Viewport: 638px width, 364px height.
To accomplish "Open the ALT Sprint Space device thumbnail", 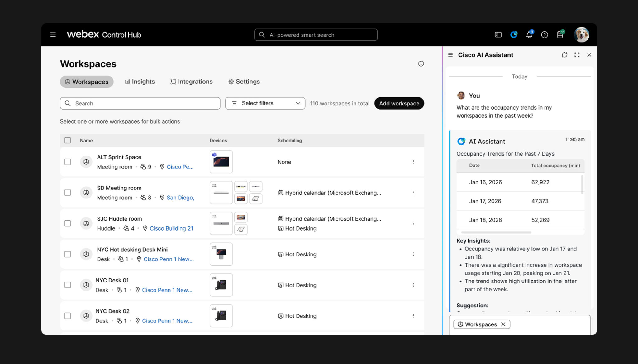I will pos(221,162).
